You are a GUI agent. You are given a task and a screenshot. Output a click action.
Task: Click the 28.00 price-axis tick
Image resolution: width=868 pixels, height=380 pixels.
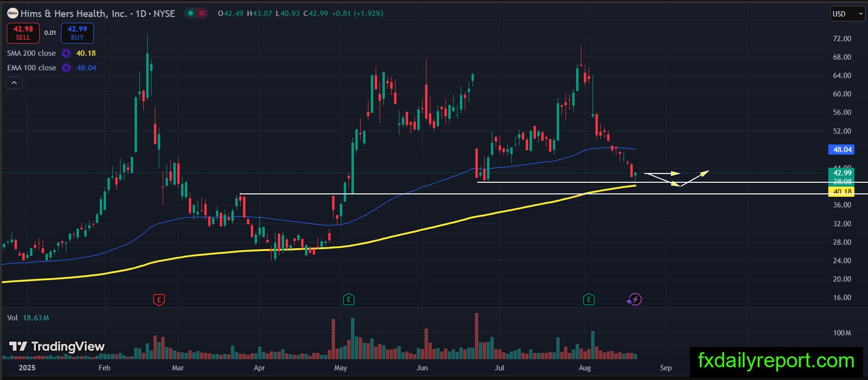tap(842, 242)
